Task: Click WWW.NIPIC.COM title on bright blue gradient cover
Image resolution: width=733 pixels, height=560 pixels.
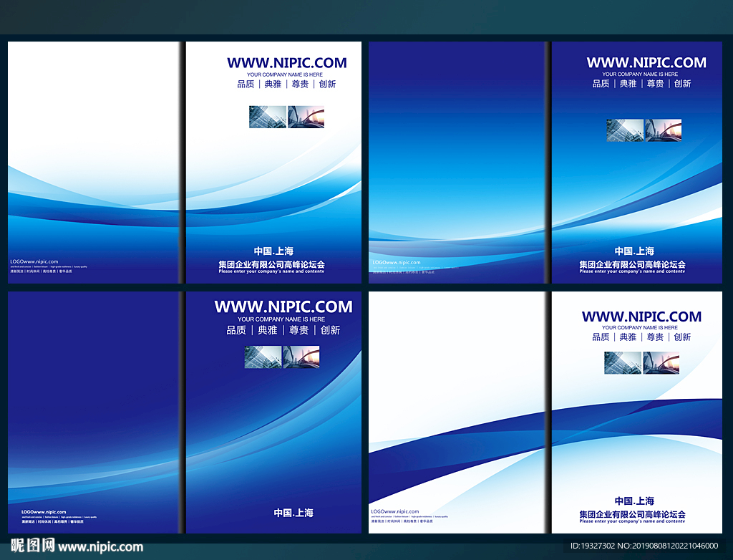Action: click(646, 63)
